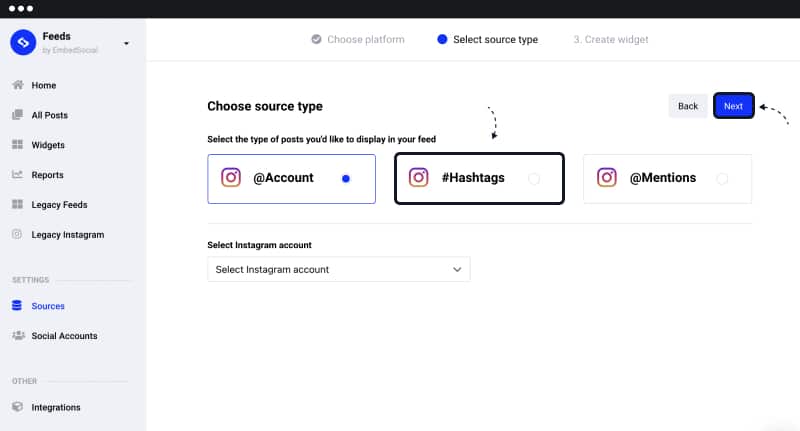Image resolution: width=800 pixels, height=431 pixels.
Task: Click the Legacy Instagram camera icon
Action: coord(17,234)
